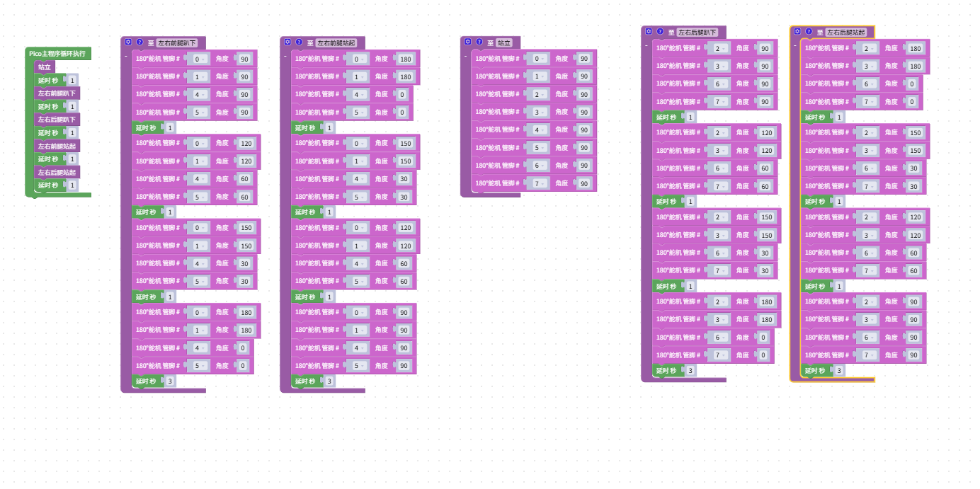Screen dimensions: 980x489
Task: Edit final delay 3 in 左右前腿趴下
Action: tap(170, 381)
